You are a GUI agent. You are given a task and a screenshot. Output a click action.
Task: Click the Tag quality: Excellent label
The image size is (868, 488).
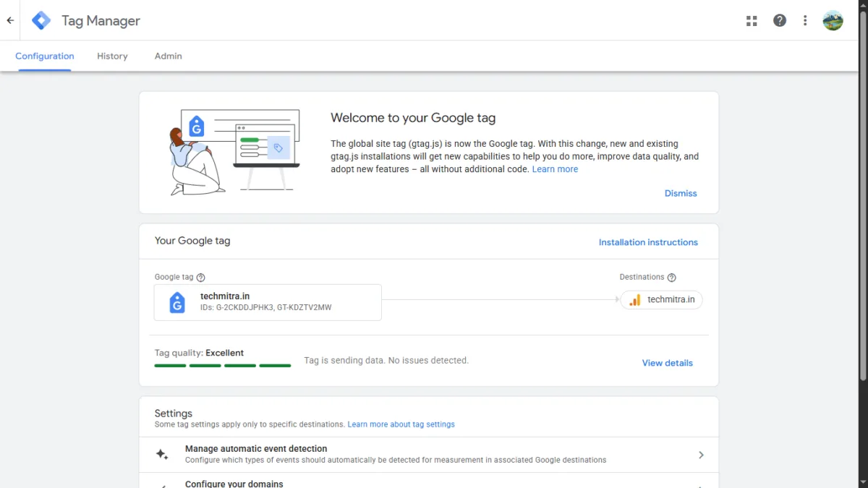(x=199, y=353)
